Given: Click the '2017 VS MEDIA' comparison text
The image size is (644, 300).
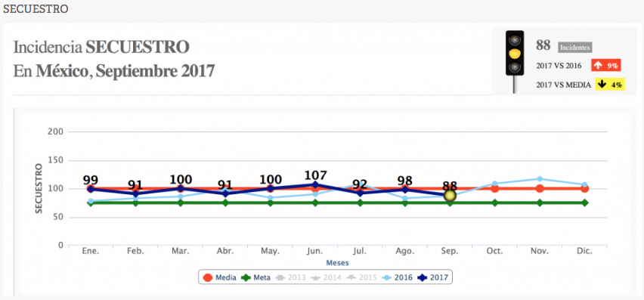Looking at the screenshot, I should tap(564, 85).
